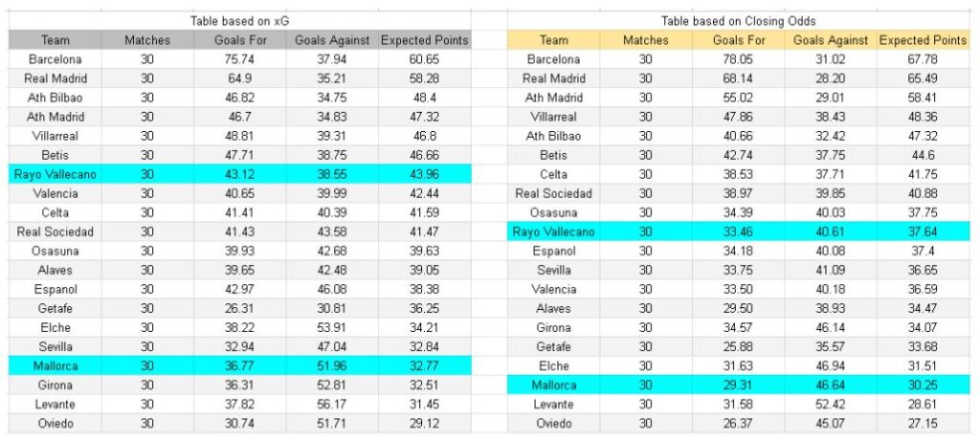Click the 'Table based on xG' title cell
The height and width of the screenshot is (441, 980).
240,21
